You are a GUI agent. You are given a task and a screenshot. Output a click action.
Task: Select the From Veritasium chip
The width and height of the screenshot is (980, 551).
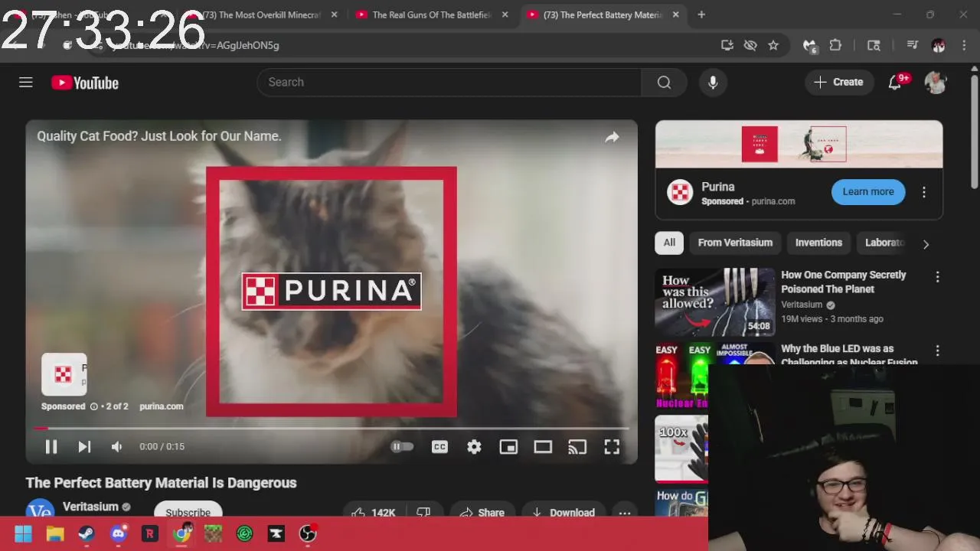click(735, 243)
